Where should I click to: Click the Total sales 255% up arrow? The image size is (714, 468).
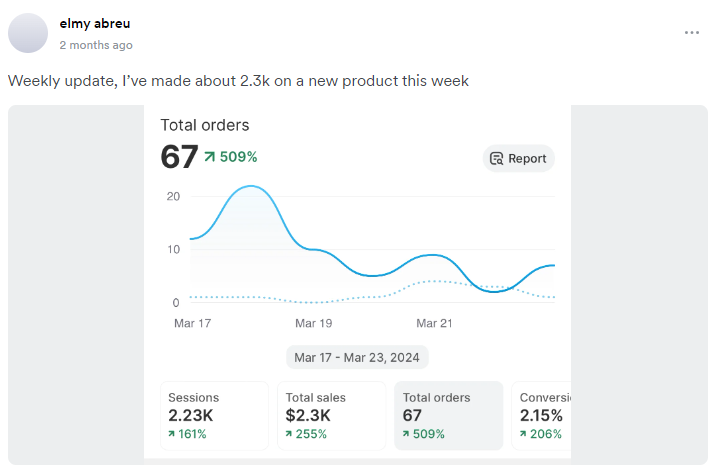point(289,434)
